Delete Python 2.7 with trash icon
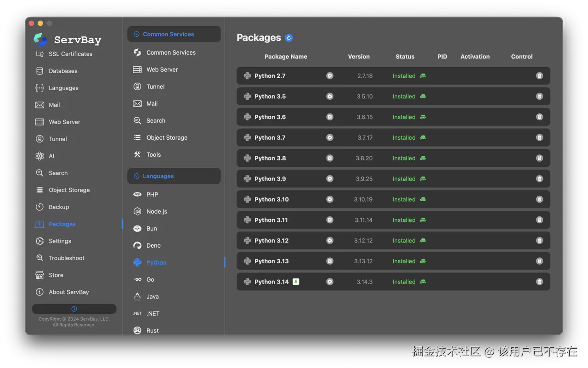The height and width of the screenshot is (368, 588). (539, 76)
